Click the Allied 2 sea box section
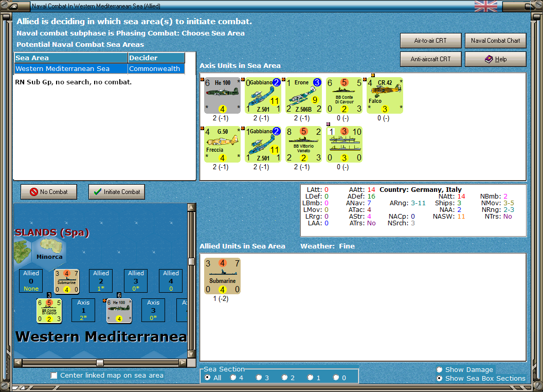543x392 pixels. tap(101, 281)
